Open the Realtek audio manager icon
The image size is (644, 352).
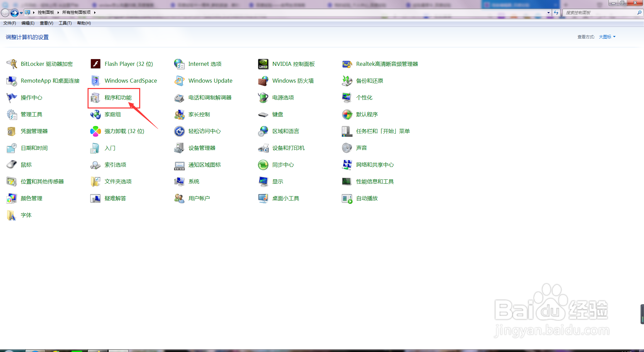(347, 64)
